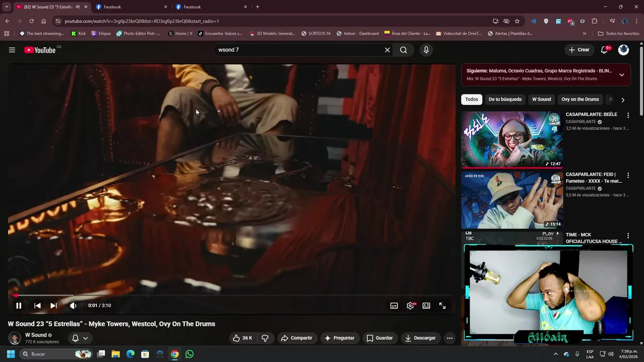This screenshot has width=644, height=362.
Task: Switch to theater mode
Action: coord(426,306)
